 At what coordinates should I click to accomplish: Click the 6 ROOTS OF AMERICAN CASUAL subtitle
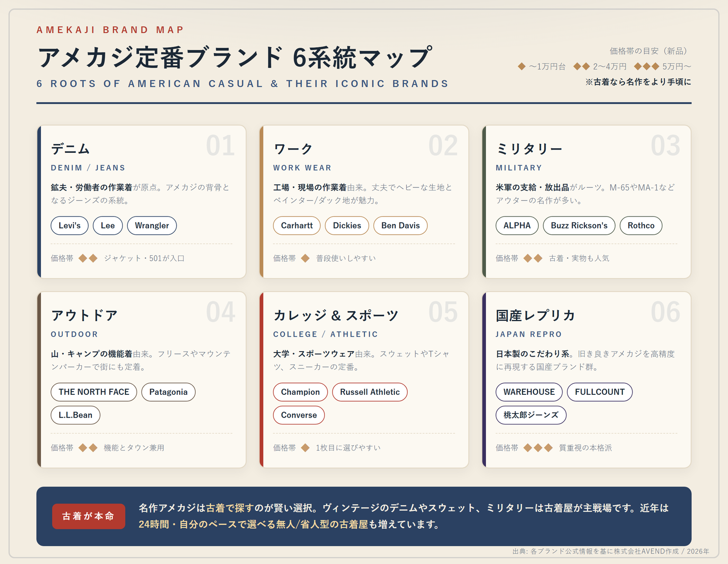(x=243, y=84)
